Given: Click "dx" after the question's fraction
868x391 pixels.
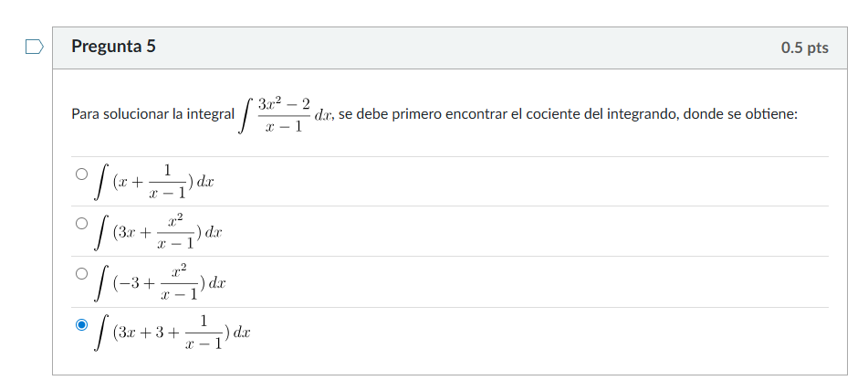Looking at the screenshot, I should pos(324,116).
